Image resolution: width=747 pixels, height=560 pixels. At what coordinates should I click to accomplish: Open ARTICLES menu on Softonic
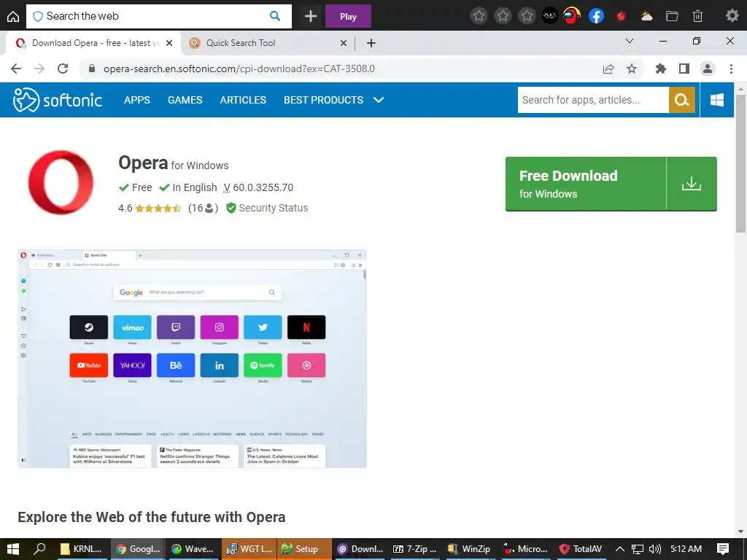243,100
